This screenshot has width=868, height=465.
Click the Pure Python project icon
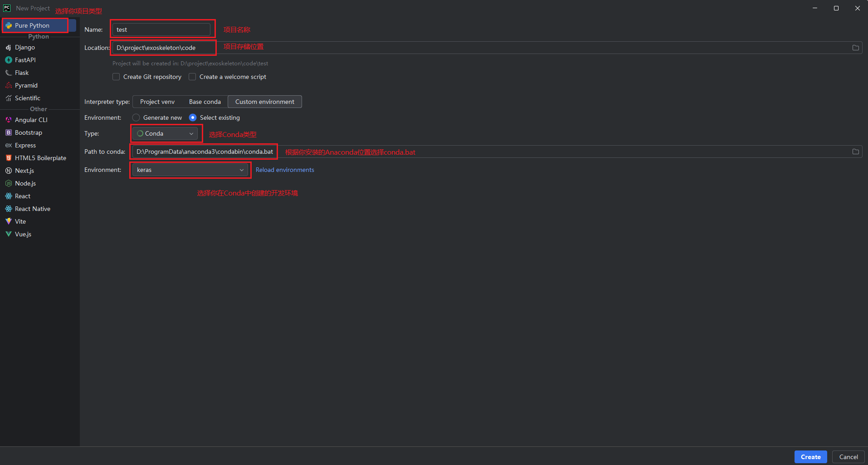pos(9,25)
